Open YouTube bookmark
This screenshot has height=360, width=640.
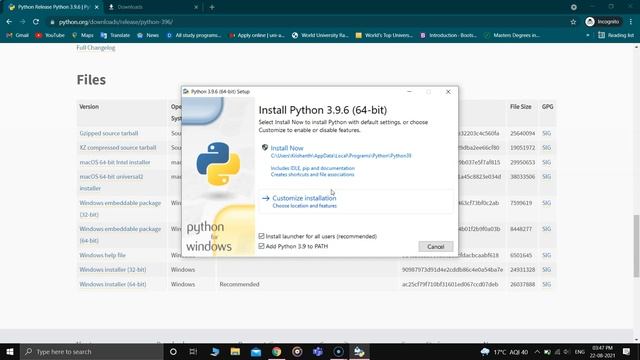pos(50,36)
